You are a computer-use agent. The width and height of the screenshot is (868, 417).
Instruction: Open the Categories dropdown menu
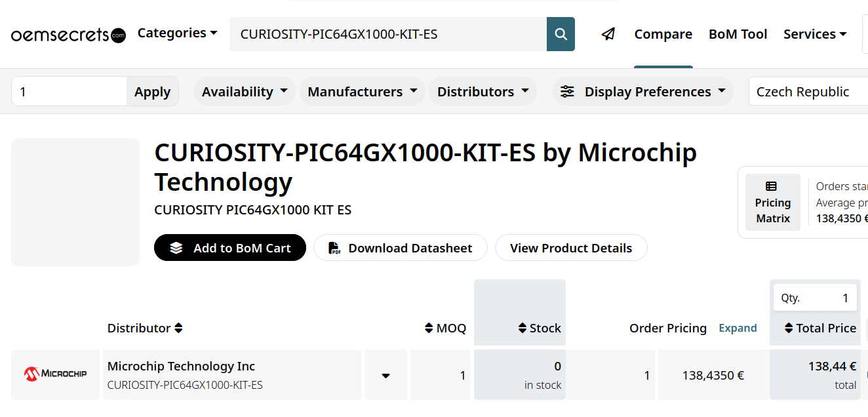pyautogui.click(x=177, y=33)
